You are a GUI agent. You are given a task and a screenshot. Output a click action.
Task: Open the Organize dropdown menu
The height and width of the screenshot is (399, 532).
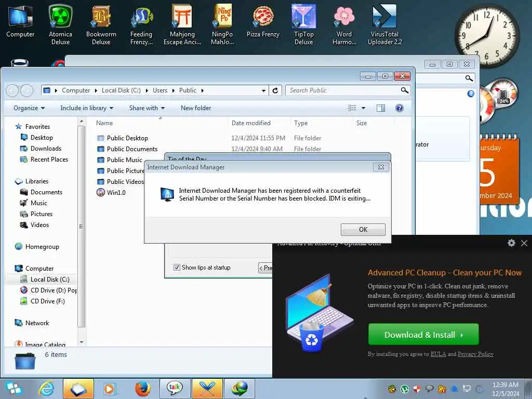[29, 108]
